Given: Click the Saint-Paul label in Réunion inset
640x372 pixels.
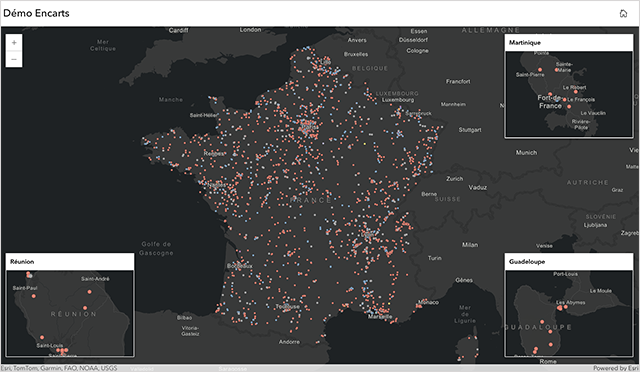Looking at the screenshot, I should (25, 288).
